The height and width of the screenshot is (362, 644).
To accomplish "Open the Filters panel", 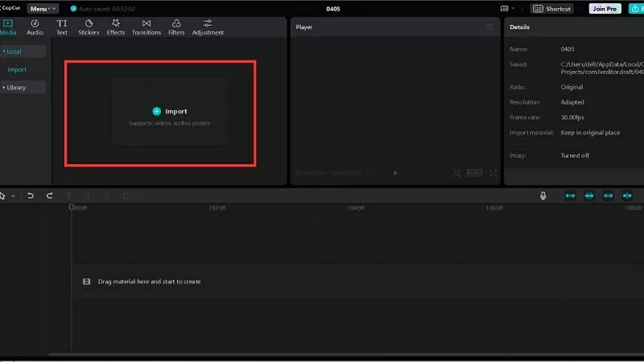I will (x=175, y=27).
